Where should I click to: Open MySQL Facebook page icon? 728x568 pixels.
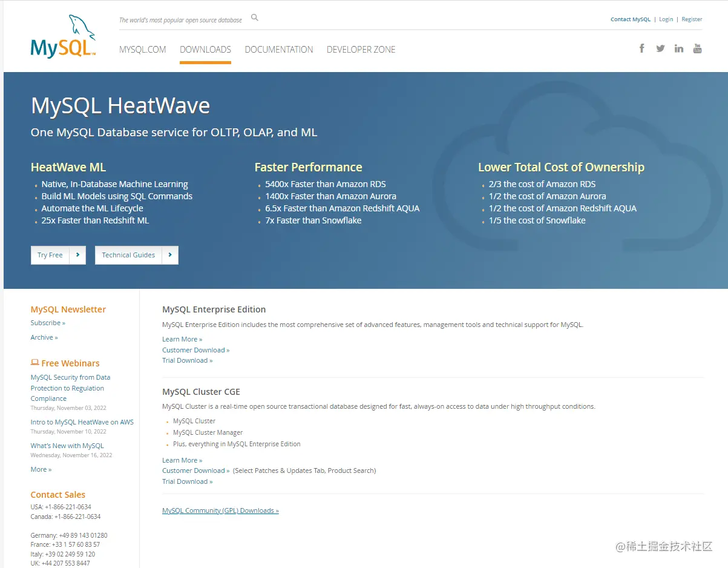[642, 48]
